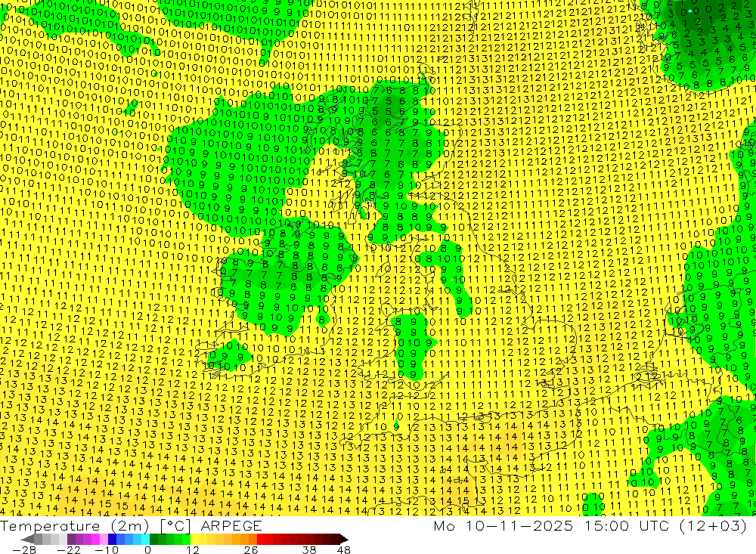Click the ARPEGE model name label

(231, 525)
